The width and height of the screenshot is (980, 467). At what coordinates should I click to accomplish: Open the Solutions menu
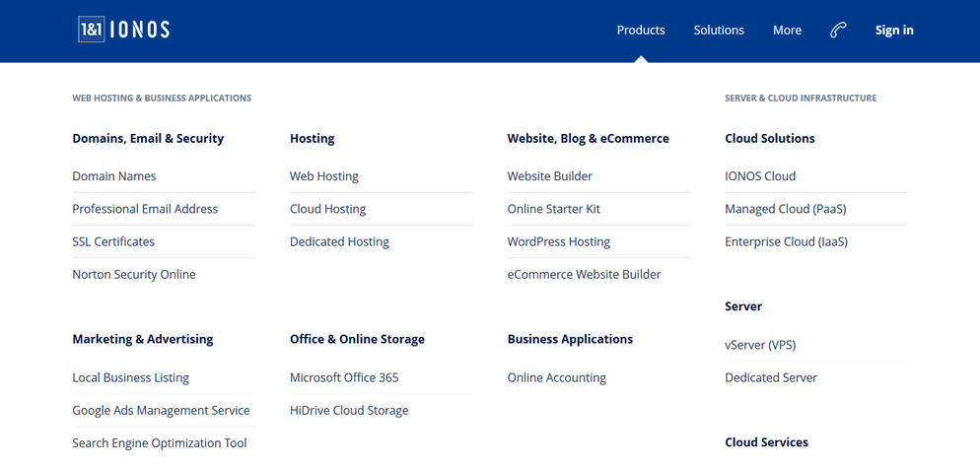[719, 30]
